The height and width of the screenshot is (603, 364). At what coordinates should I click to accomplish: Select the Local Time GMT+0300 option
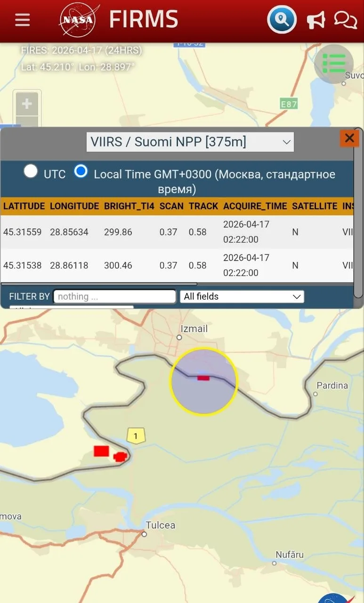81,171
